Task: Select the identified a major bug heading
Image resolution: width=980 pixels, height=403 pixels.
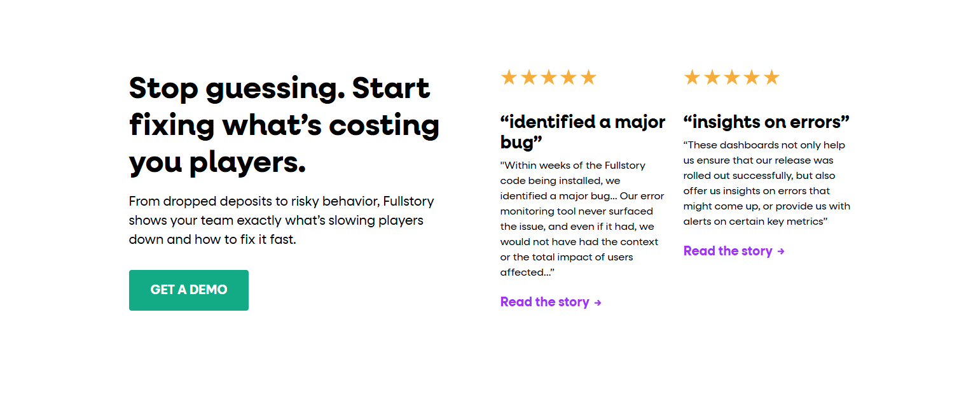Action: point(582,132)
